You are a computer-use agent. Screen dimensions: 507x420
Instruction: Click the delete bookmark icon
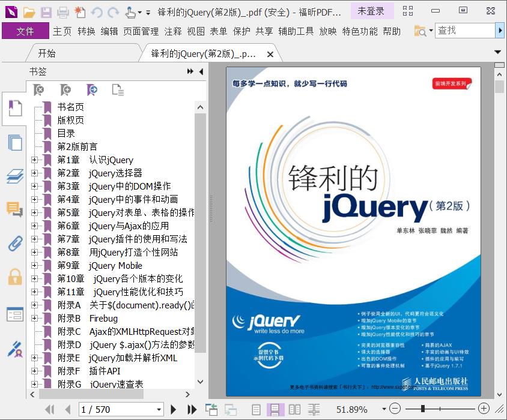[x=38, y=90]
